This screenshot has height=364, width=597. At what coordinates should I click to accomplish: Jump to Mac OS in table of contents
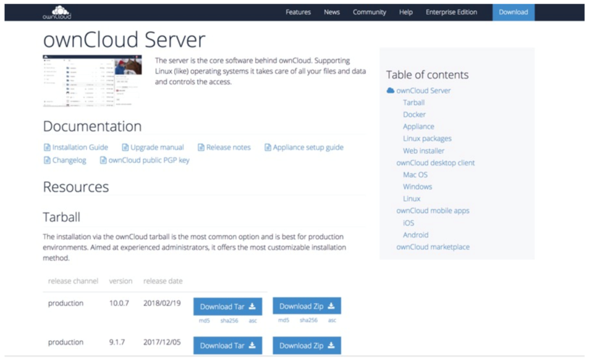click(x=415, y=175)
